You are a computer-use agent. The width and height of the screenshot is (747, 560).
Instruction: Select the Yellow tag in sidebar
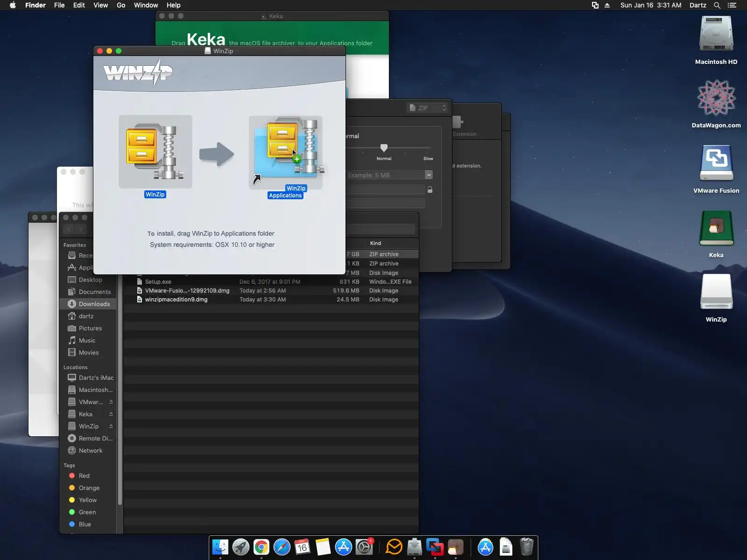pyautogui.click(x=88, y=500)
